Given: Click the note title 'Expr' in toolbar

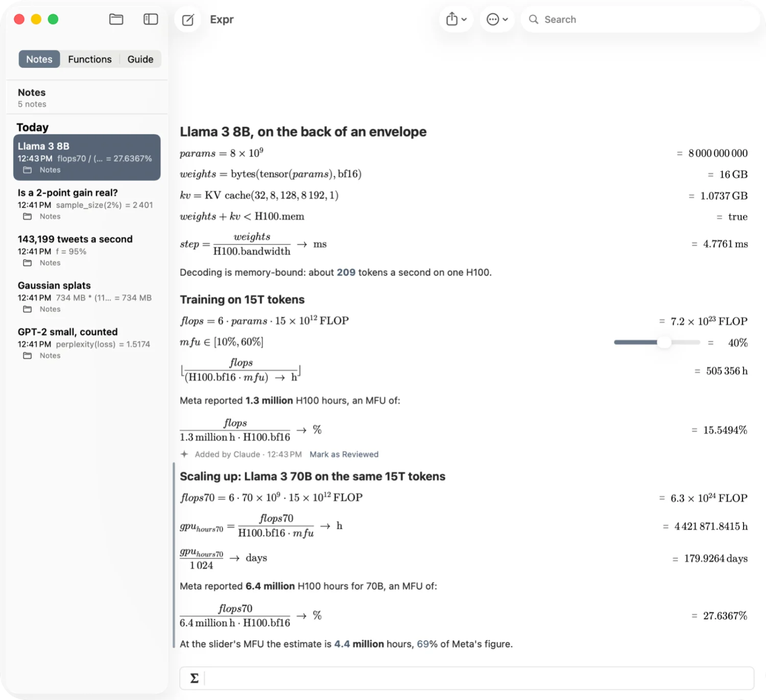Looking at the screenshot, I should tap(222, 19).
